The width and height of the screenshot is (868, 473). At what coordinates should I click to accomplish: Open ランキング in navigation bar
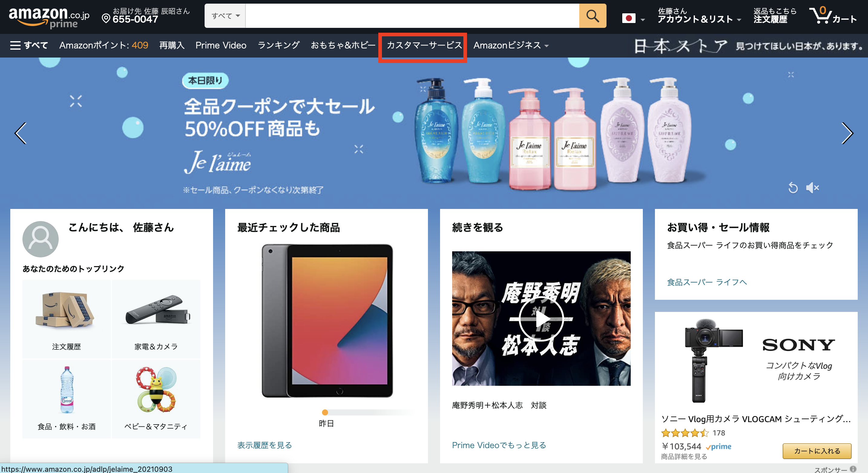[278, 45]
